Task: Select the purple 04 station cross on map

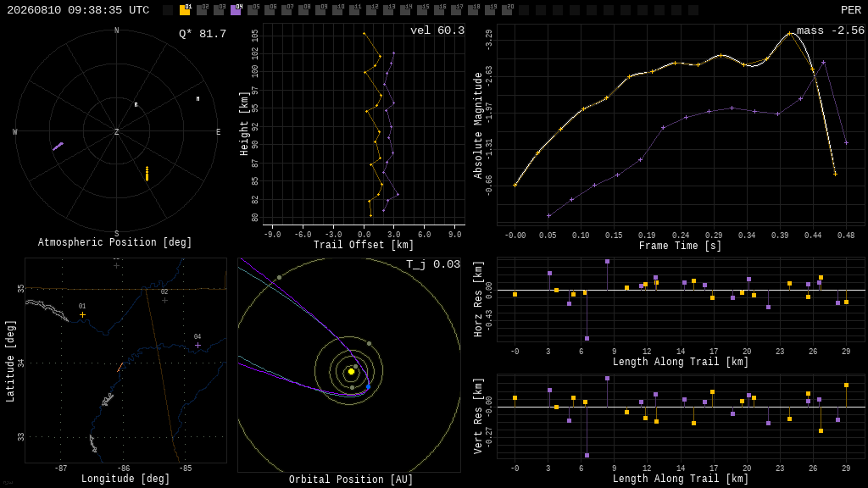Action: point(198,346)
